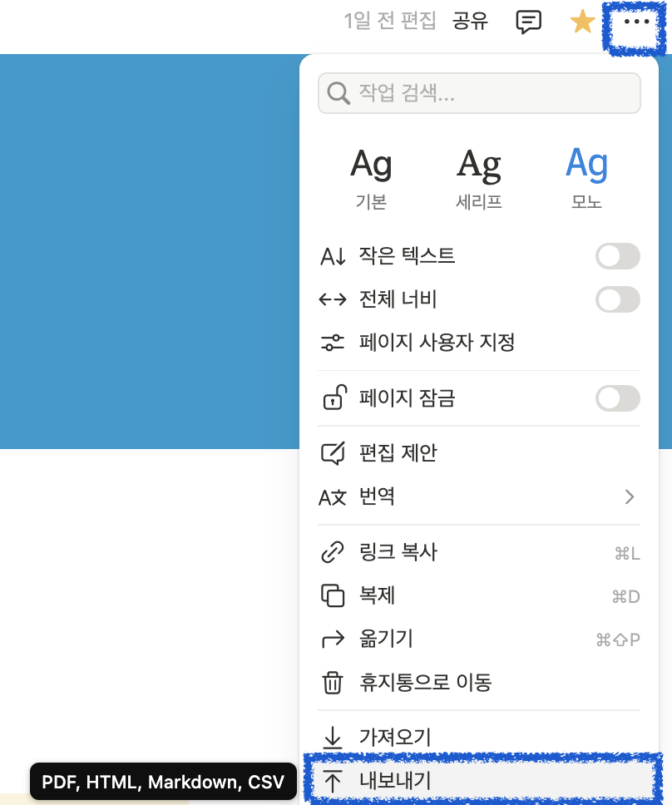The image size is (672, 805).
Task: Click the 내보내기 export icon
Action: click(334, 780)
